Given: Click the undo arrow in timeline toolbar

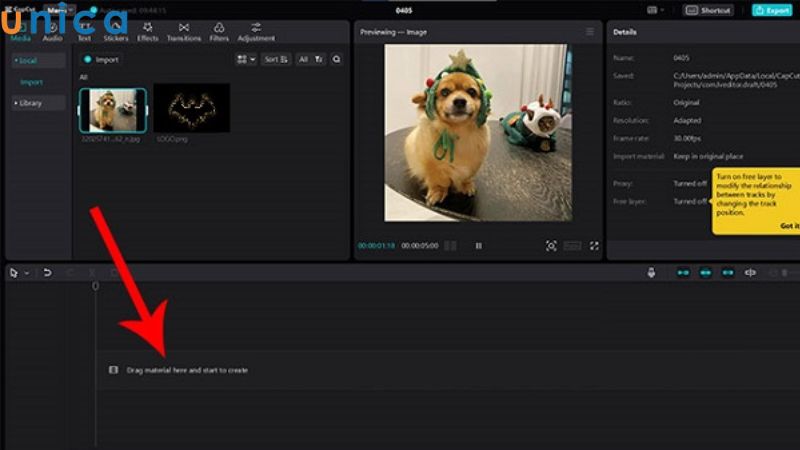Looking at the screenshot, I should [47, 273].
